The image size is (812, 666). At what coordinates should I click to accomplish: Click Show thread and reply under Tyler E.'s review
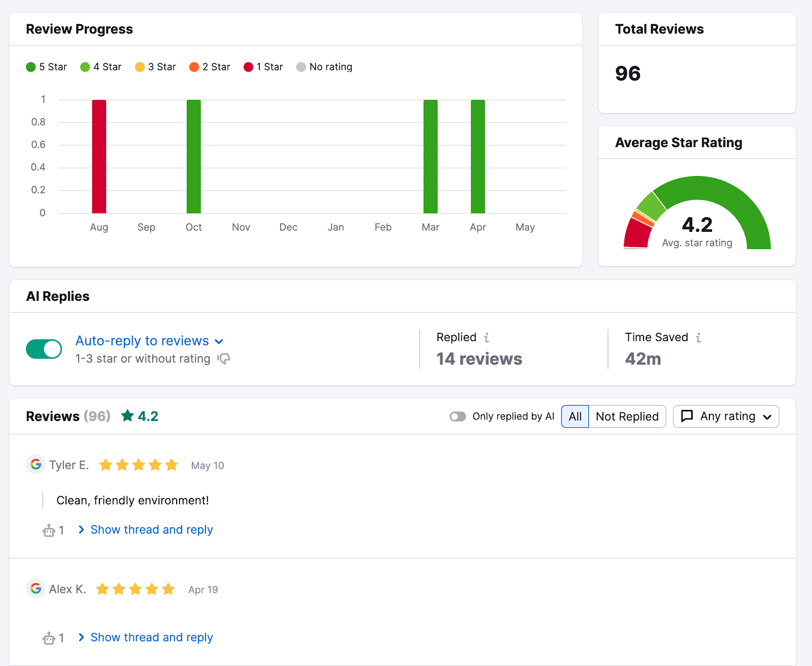151,530
